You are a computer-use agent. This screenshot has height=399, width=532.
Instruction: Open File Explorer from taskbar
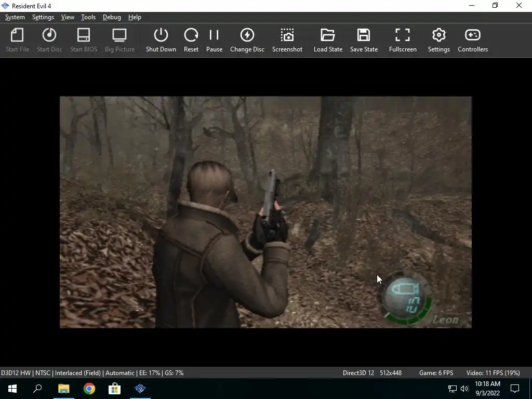click(x=63, y=389)
